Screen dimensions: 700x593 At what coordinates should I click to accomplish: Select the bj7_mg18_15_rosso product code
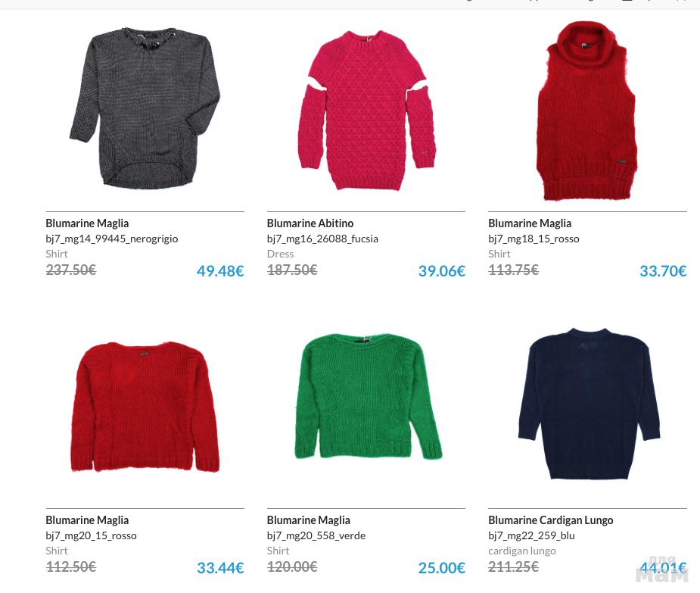click(534, 239)
